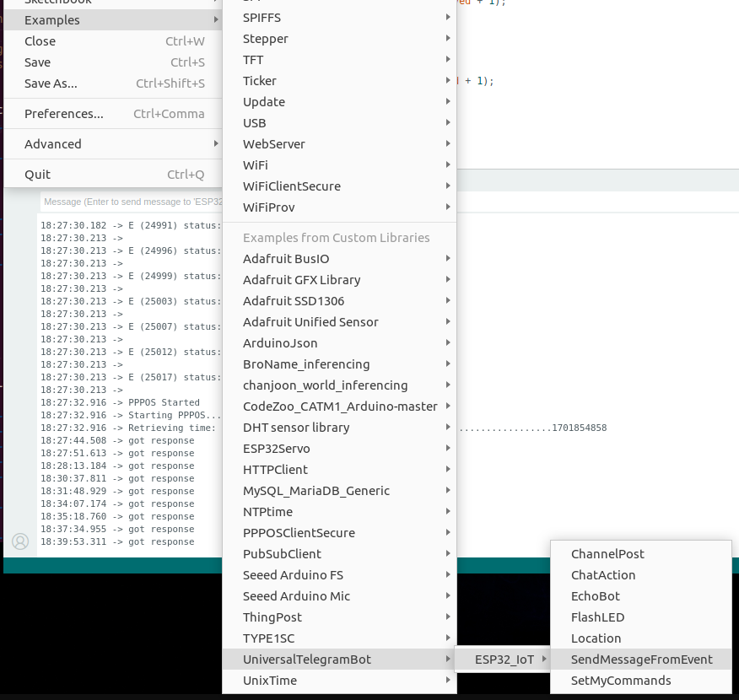Open Adafruit Unified Sensor examples
This screenshot has width=739, height=700.
tap(339, 322)
